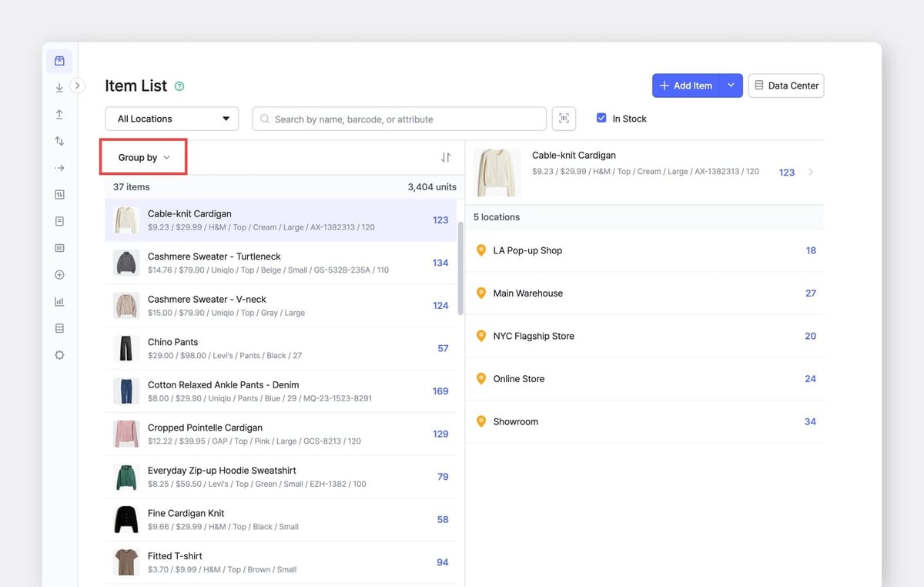Uncheck the In Stock checkbox

point(601,118)
